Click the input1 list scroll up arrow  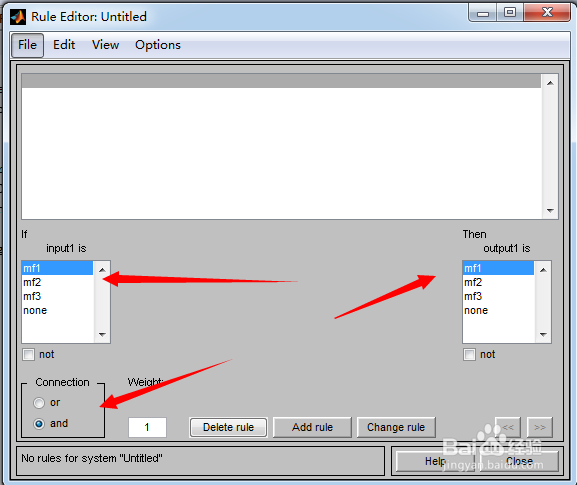coord(102,270)
